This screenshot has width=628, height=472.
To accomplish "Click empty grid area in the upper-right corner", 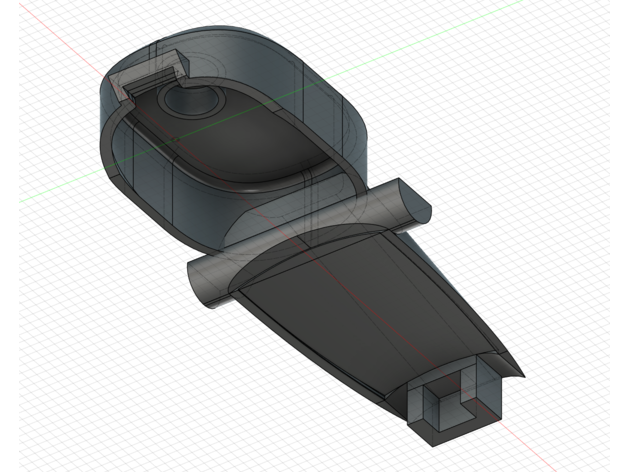I will click(x=560, y=60).
